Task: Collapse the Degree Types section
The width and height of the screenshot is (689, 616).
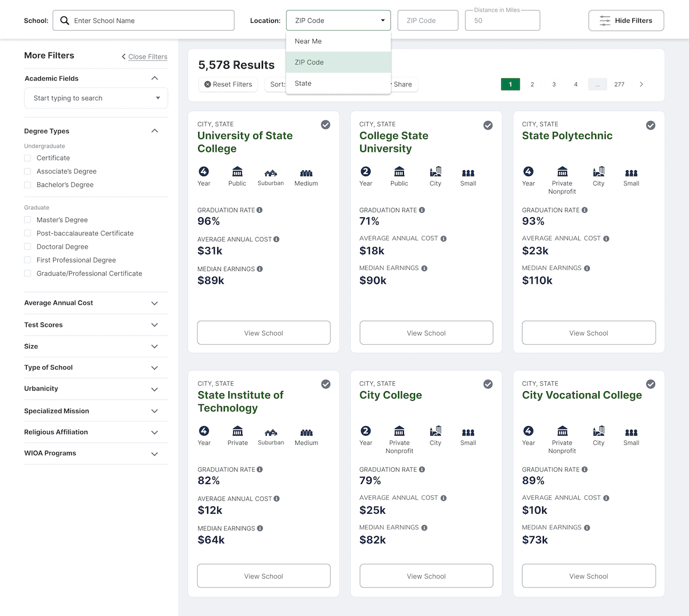Action: (x=155, y=131)
